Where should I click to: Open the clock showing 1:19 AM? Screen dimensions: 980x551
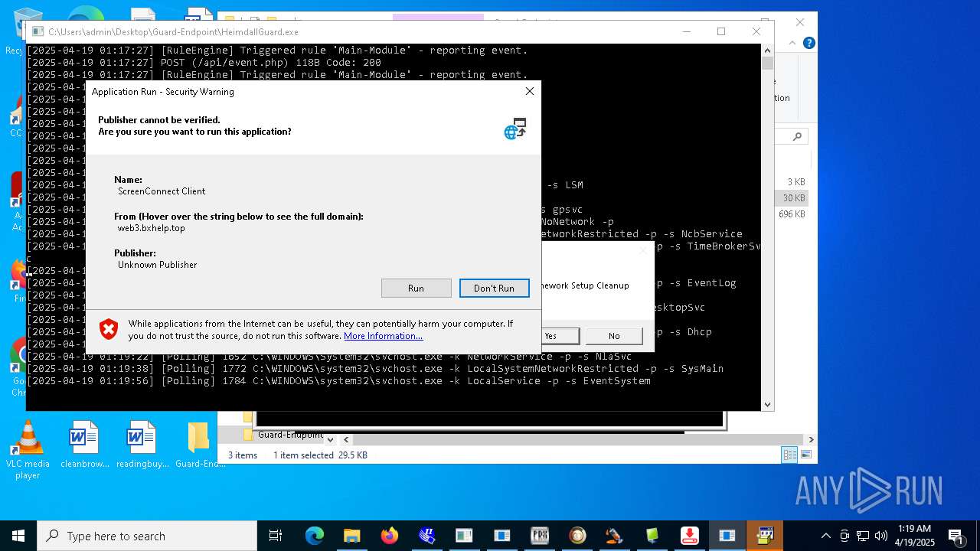[x=916, y=536]
